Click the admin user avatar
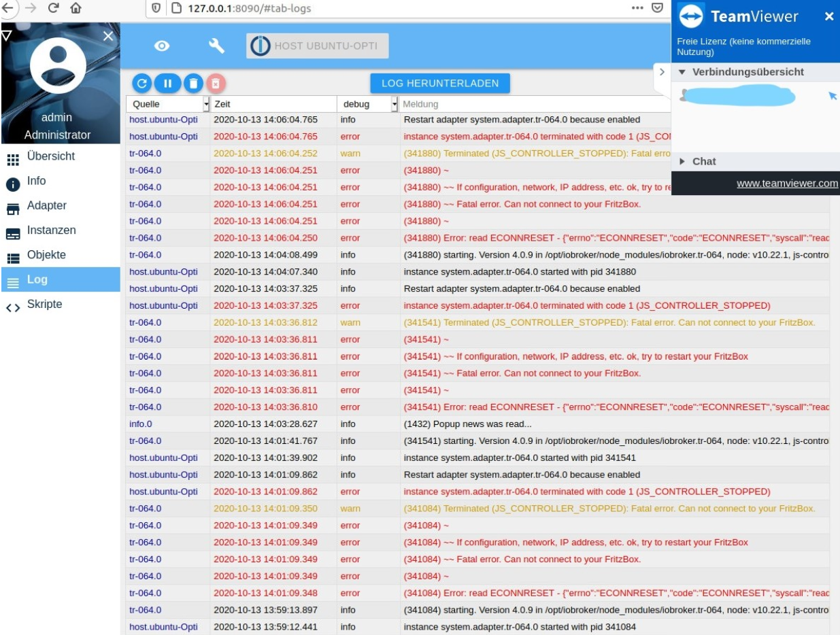Image resolution: width=840 pixels, height=635 pixels. (x=59, y=65)
